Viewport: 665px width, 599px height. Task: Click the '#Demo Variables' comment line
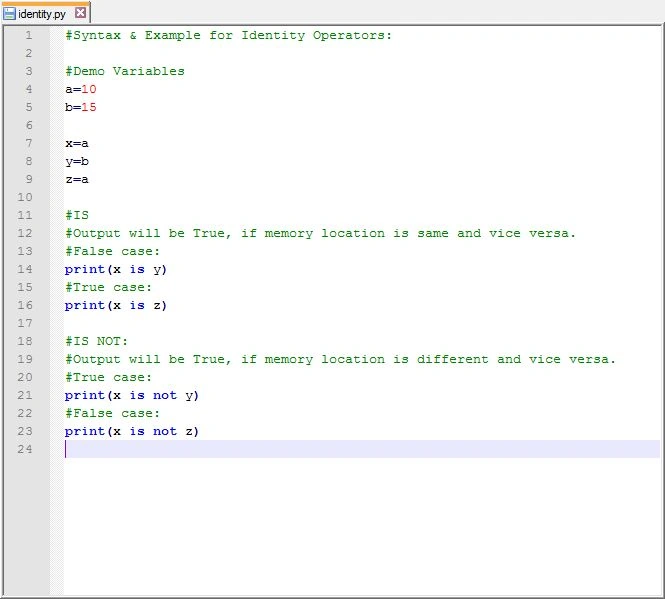[125, 71]
